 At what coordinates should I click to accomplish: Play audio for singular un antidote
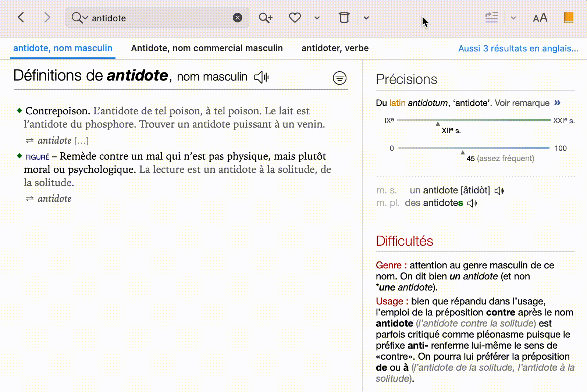pyautogui.click(x=499, y=190)
